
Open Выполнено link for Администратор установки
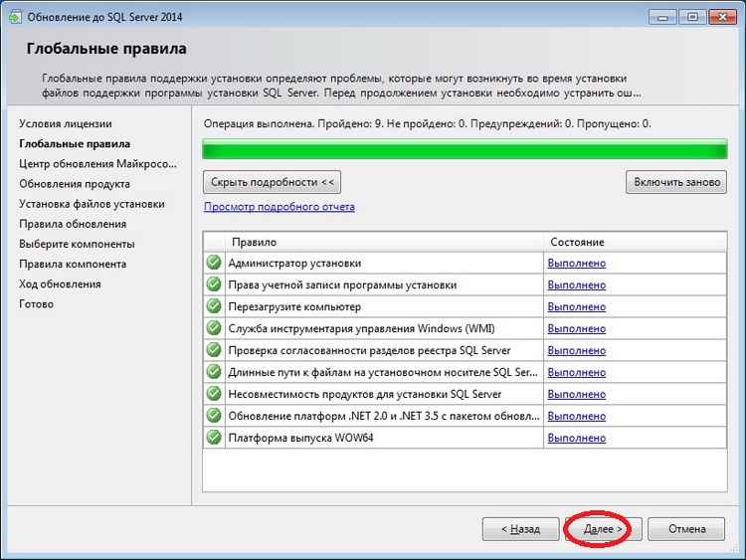[577, 264]
